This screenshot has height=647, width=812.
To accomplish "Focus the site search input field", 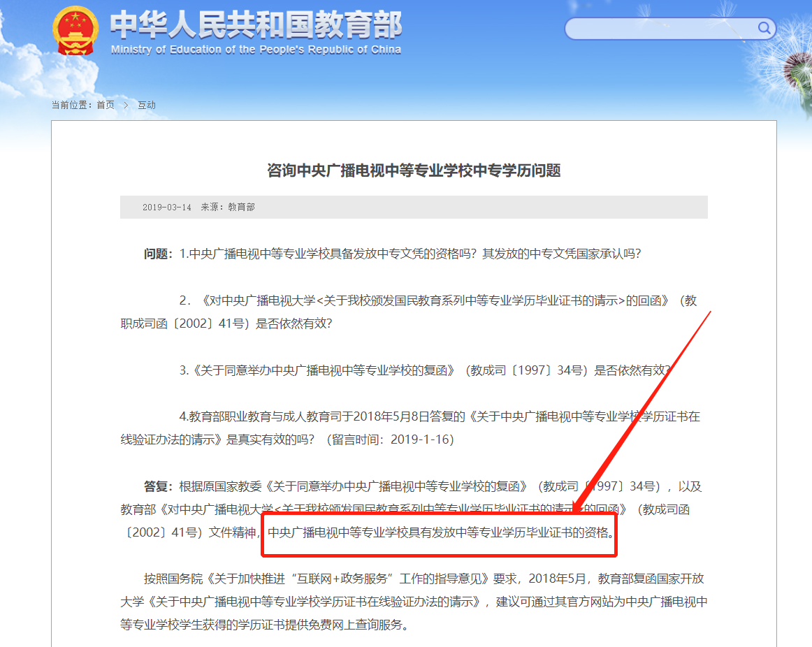I will [x=670, y=29].
